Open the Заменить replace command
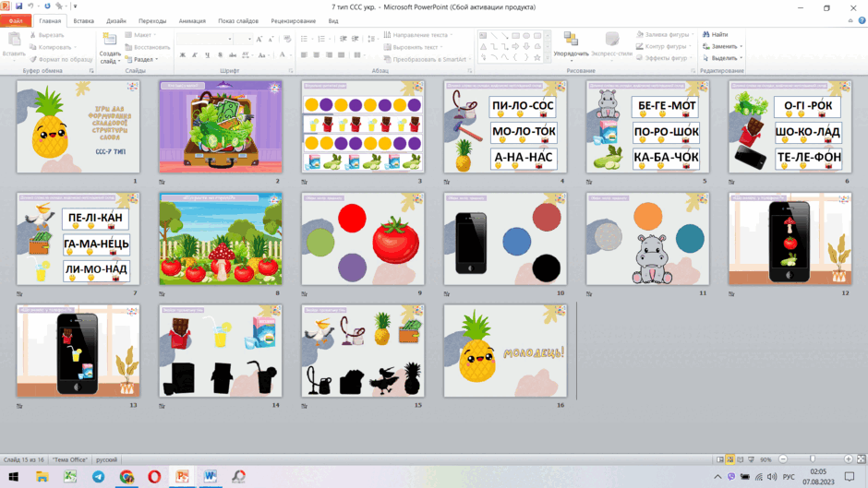868x488 pixels. (x=722, y=46)
